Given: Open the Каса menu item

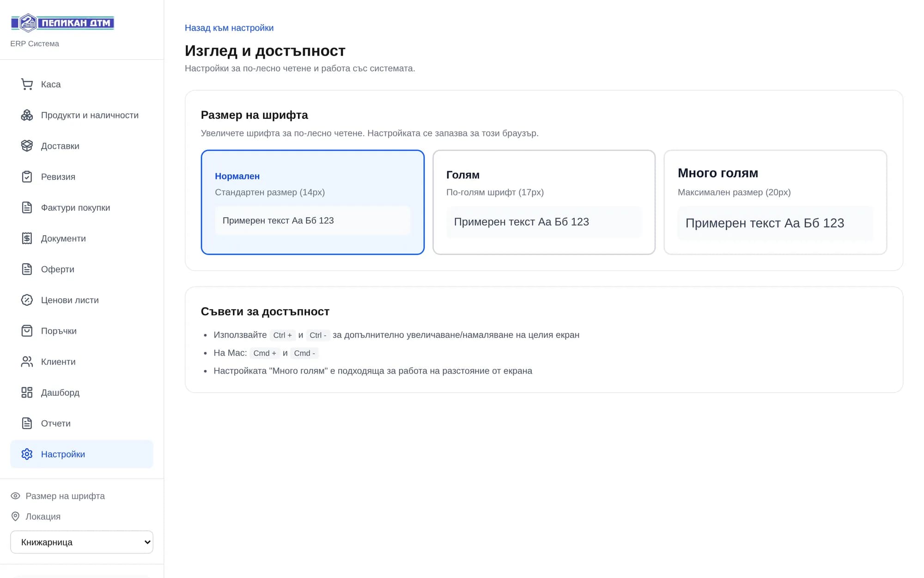Looking at the screenshot, I should 82,84.
